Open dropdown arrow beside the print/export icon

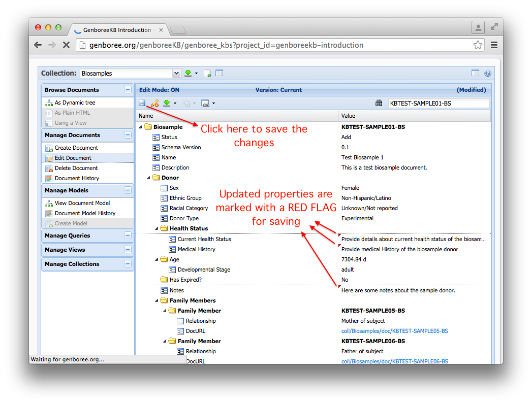tap(213, 104)
